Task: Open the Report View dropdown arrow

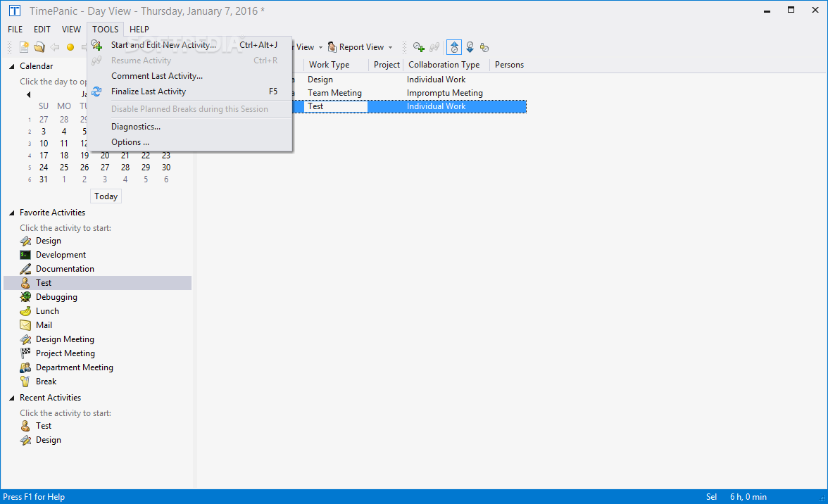Action: click(390, 47)
